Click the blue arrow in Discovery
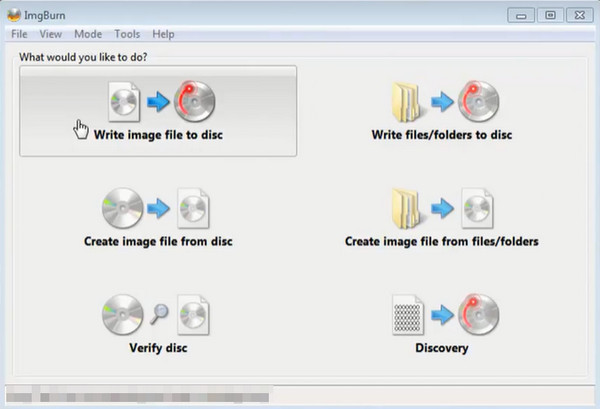This screenshot has width=600, height=409. click(x=442, y=315)
